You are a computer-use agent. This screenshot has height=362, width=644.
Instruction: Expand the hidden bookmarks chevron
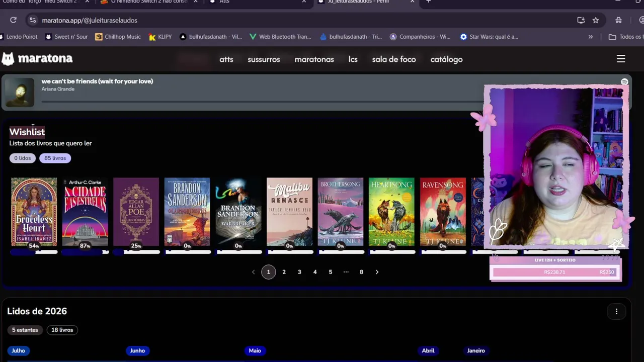click(591, 37)
